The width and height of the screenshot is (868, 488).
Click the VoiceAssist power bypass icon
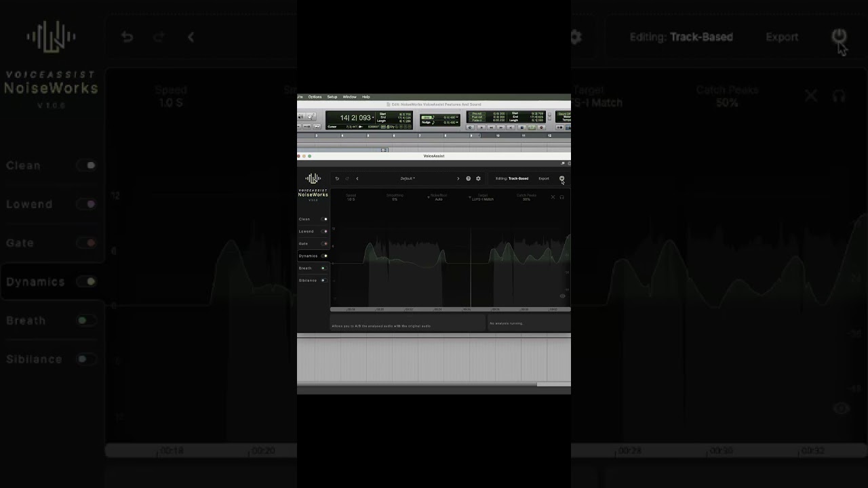tap(561, 178)
